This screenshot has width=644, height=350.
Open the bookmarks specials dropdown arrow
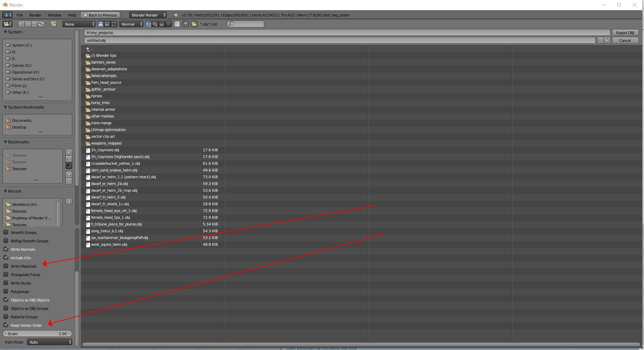click(69, 166)
